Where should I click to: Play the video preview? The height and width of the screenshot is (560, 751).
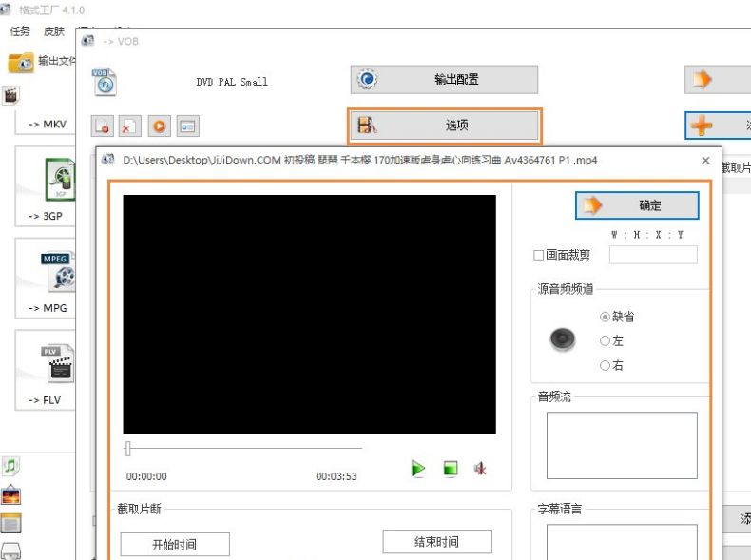[x=418, y=468]
